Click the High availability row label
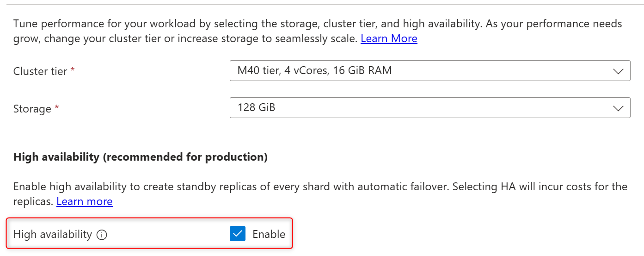Viewport: 644px width, 256px height. click(x=52, y=235)
